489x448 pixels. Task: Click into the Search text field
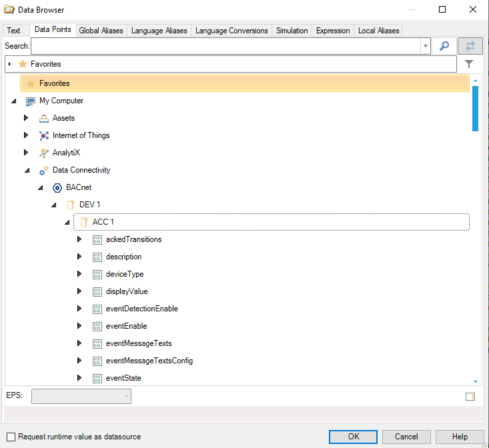225,46
